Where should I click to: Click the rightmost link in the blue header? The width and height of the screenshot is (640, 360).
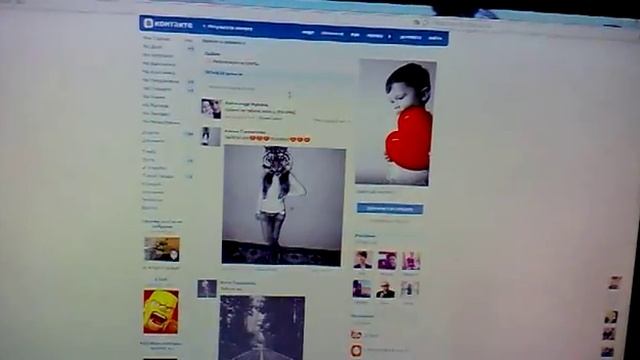(435, 38)
